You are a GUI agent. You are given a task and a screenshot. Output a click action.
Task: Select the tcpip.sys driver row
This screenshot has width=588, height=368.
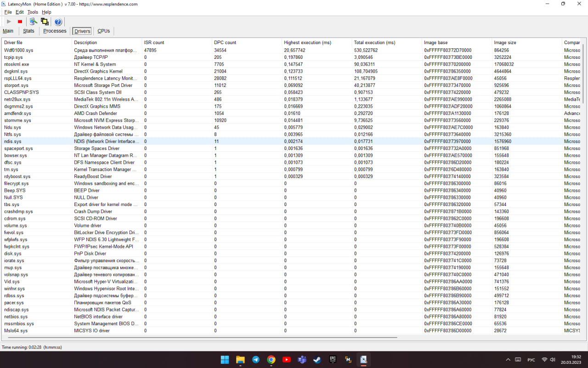pos(291,57)
